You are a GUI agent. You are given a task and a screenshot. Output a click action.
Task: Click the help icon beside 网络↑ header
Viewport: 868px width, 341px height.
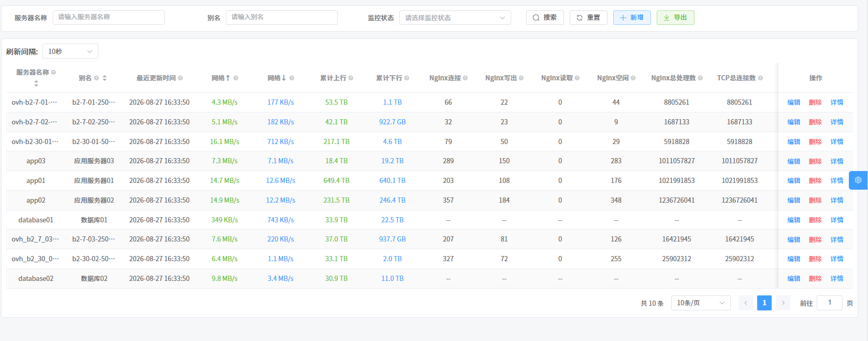coord(236,78)
